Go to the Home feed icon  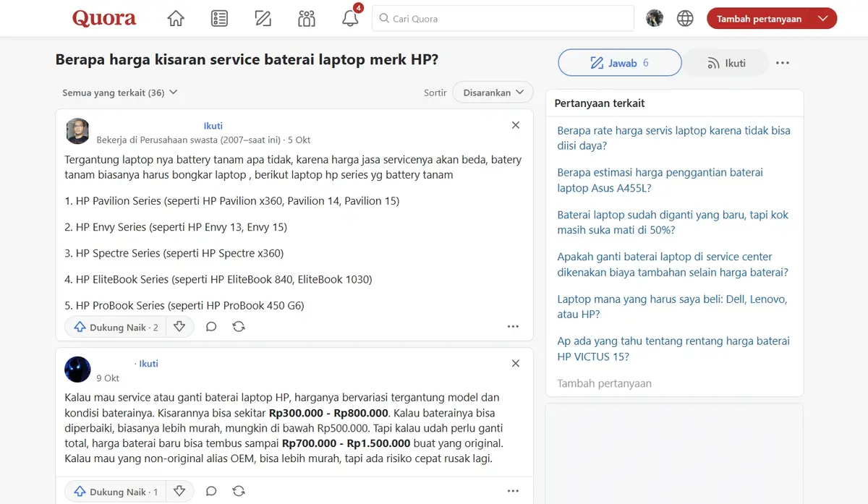(x=176, y=19)
